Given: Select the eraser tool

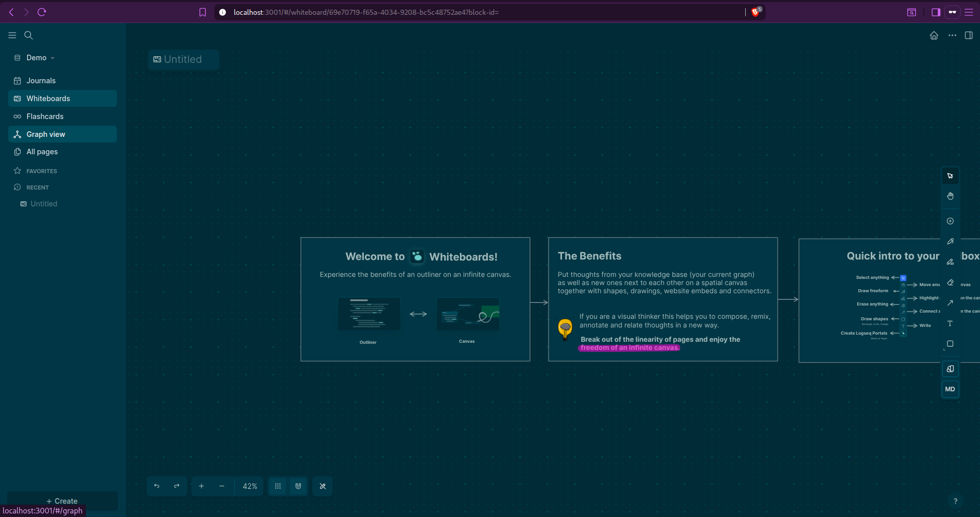Looking at the screenshot, I should click(x=950, y=283).
